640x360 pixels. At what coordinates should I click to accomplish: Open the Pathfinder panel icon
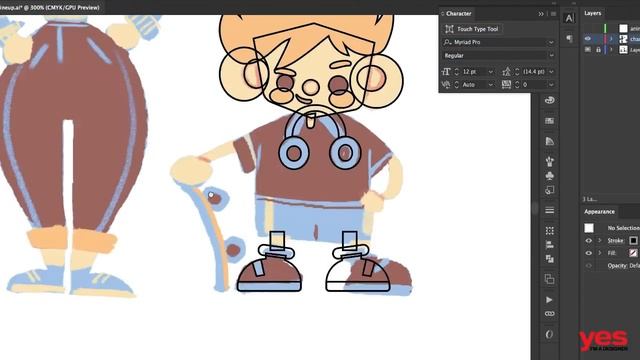coord(549,259)
